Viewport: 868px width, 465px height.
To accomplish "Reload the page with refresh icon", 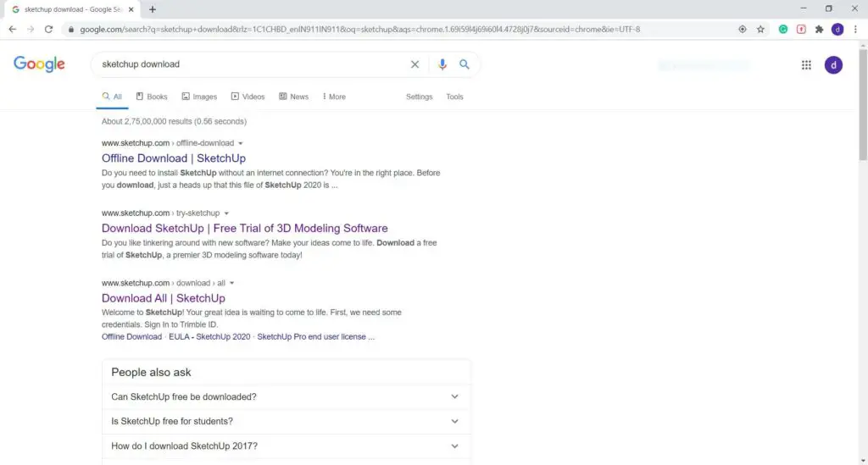I will click(48, 30).
